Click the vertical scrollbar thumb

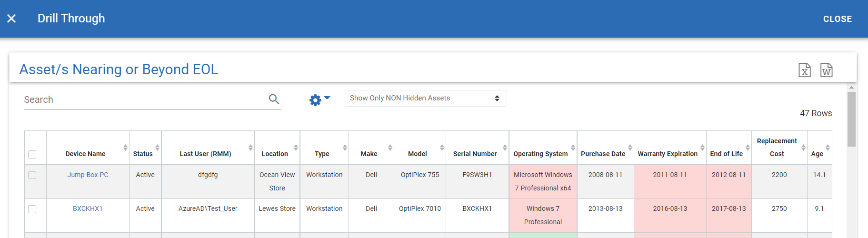pos(851,119)
